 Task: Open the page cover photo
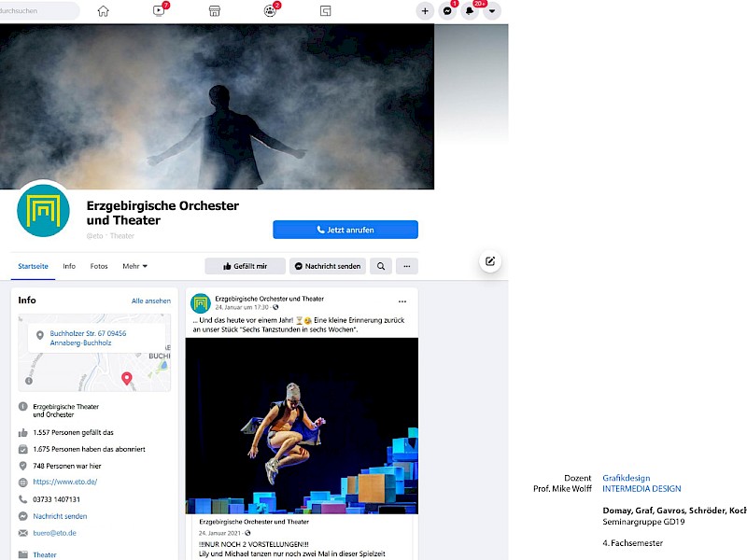(218, 106)
